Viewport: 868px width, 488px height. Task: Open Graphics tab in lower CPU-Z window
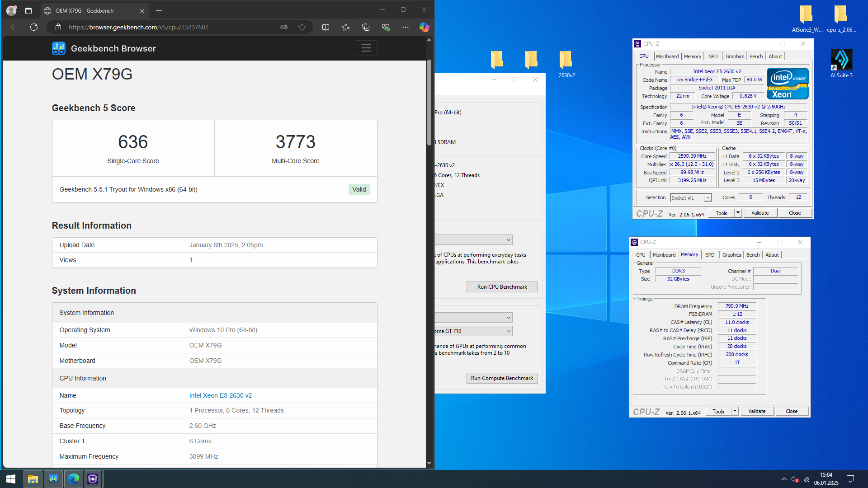[x=731, y=255]
